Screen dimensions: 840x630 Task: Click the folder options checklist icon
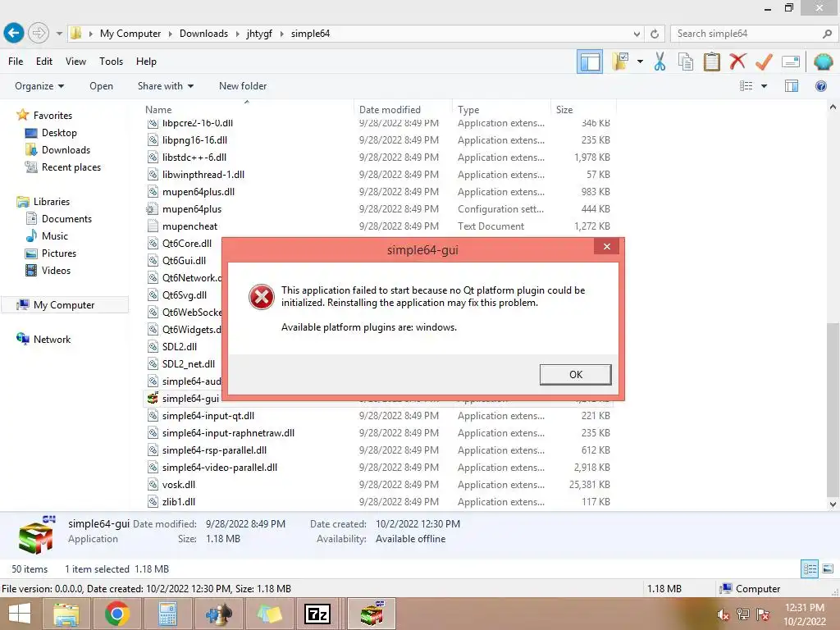coord(620,62)
